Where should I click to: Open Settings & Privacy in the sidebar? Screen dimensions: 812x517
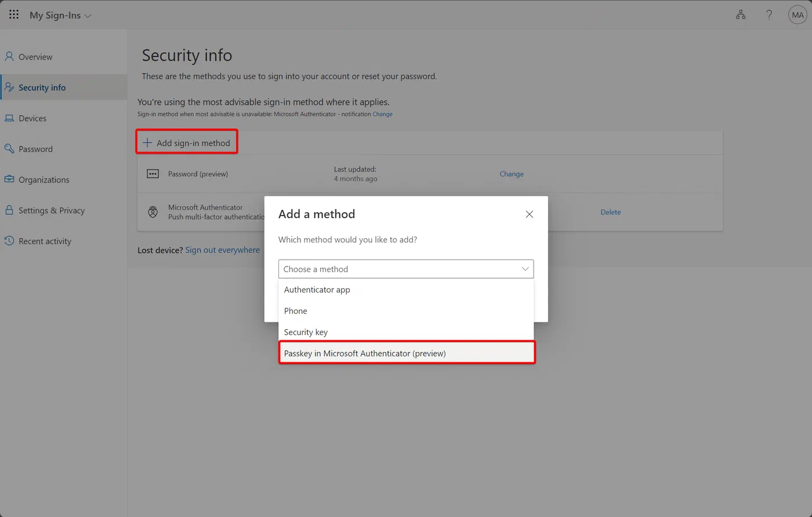[x=64, y=210]
